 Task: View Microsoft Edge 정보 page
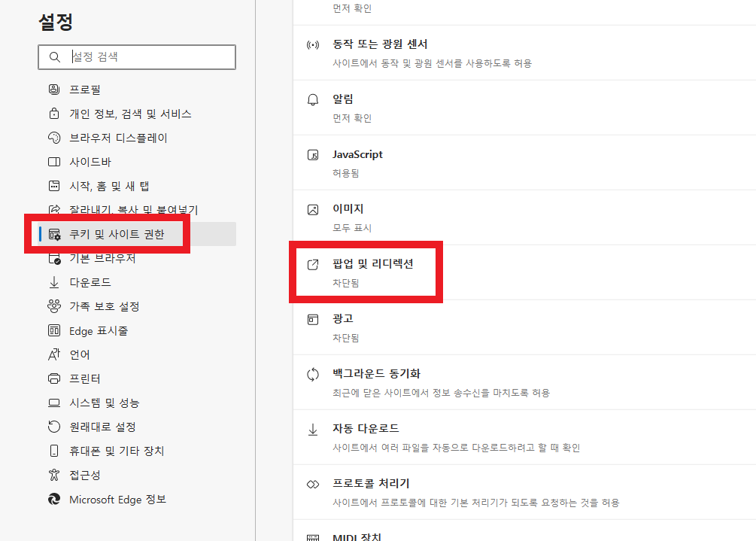point(117,499)
